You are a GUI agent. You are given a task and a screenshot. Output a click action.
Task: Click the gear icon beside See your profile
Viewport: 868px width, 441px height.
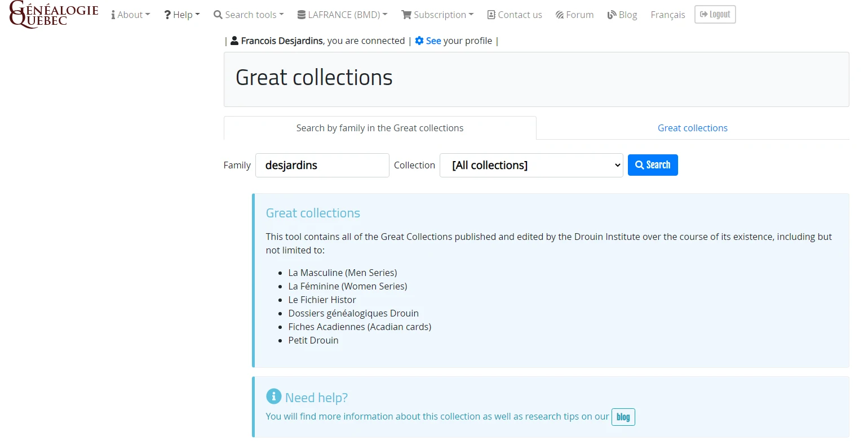point(419,41)
